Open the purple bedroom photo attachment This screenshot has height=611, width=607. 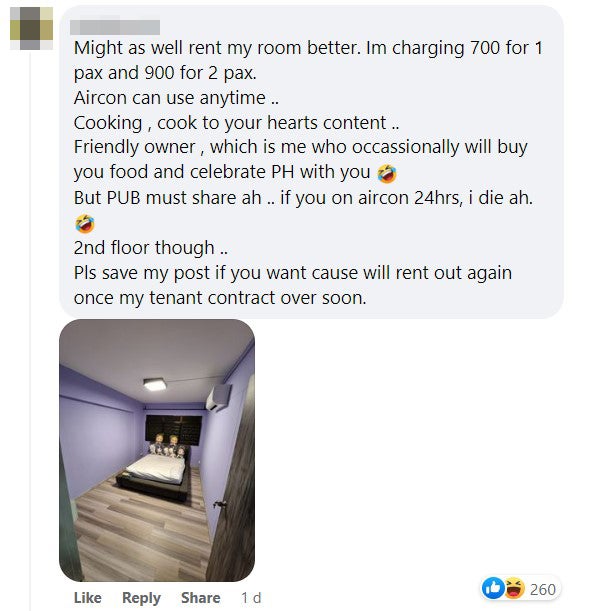point(157,450)
